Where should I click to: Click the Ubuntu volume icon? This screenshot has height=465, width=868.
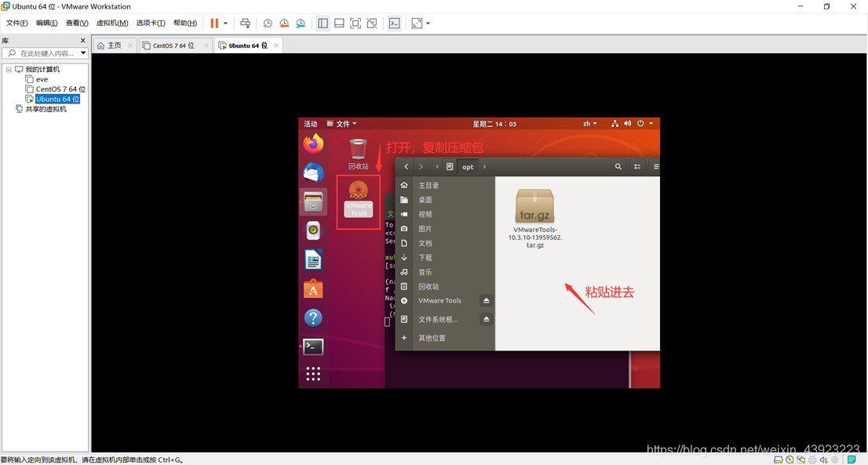coord(627,124)
